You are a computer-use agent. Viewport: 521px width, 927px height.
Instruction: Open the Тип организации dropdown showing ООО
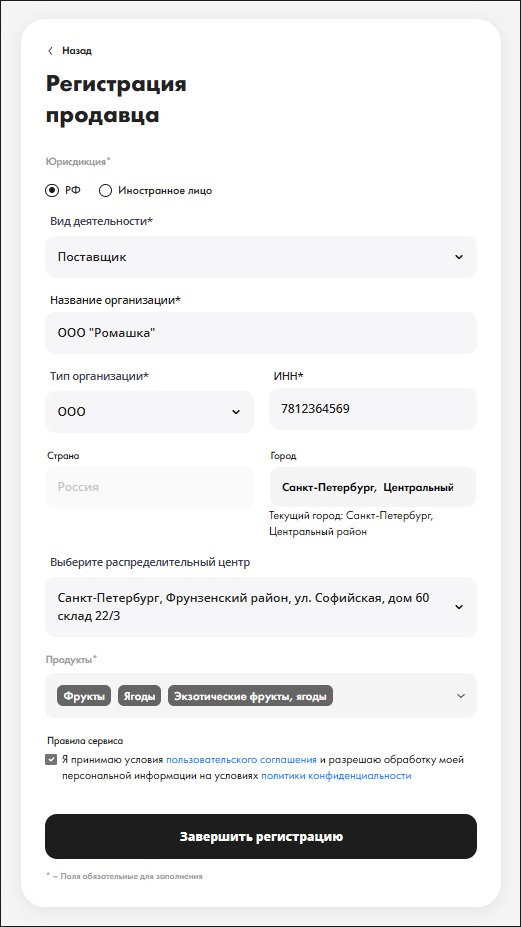tap(149, 412)
